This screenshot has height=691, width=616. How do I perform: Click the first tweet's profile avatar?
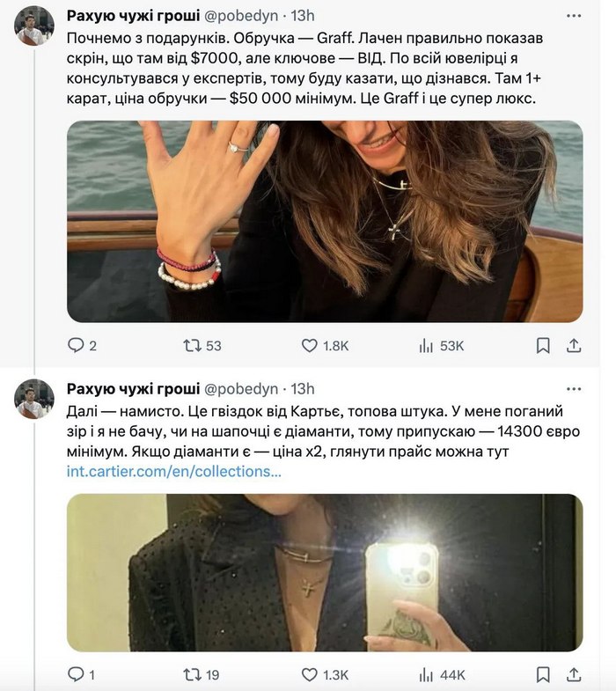tap(34, 26)
